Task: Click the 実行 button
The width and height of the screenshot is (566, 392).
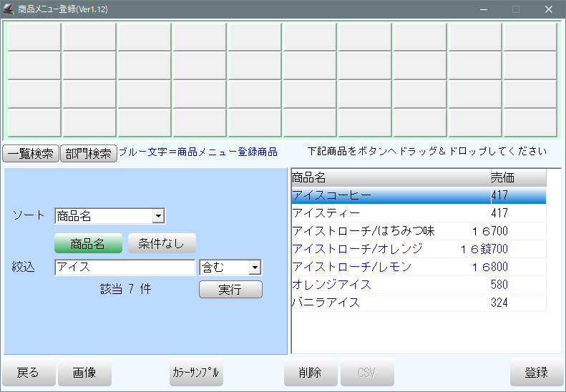Action: point(230,290)
